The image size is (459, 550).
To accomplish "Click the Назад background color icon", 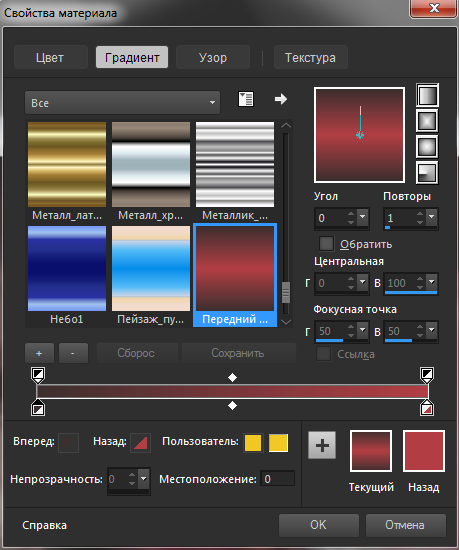I will (141, 443).
